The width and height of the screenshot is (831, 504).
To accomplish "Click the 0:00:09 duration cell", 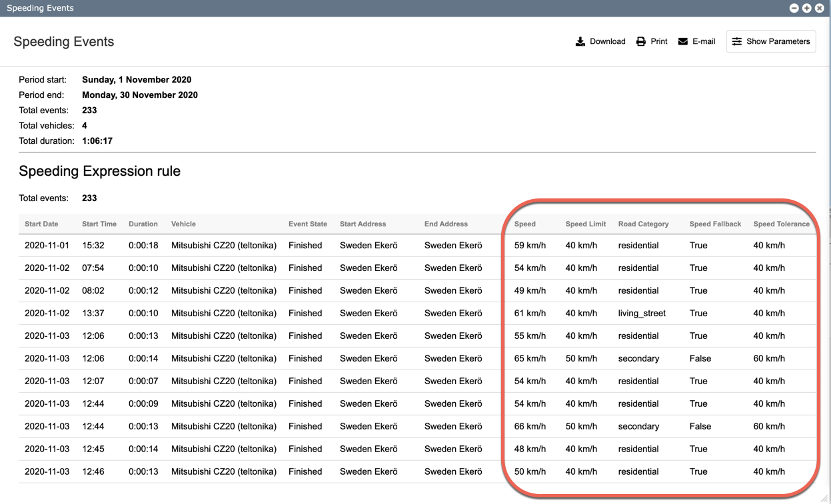I will click(143, 404).
